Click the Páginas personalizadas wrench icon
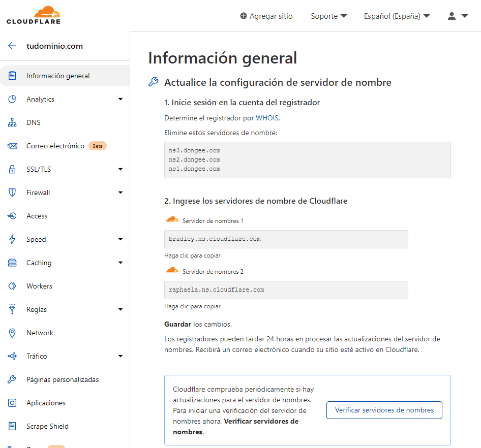This screenshot has width=481, height=448. (12, 379)
